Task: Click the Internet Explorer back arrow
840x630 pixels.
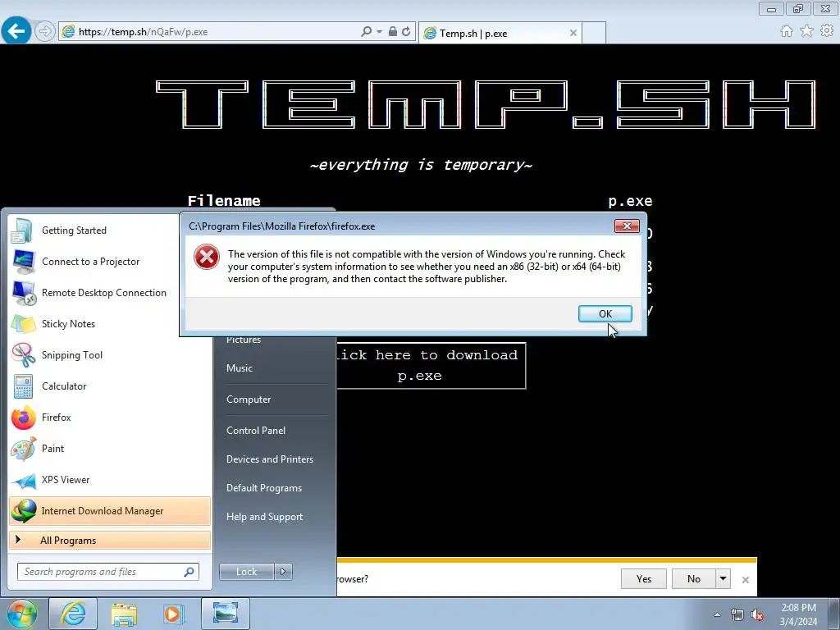Action: pos(16,31)
